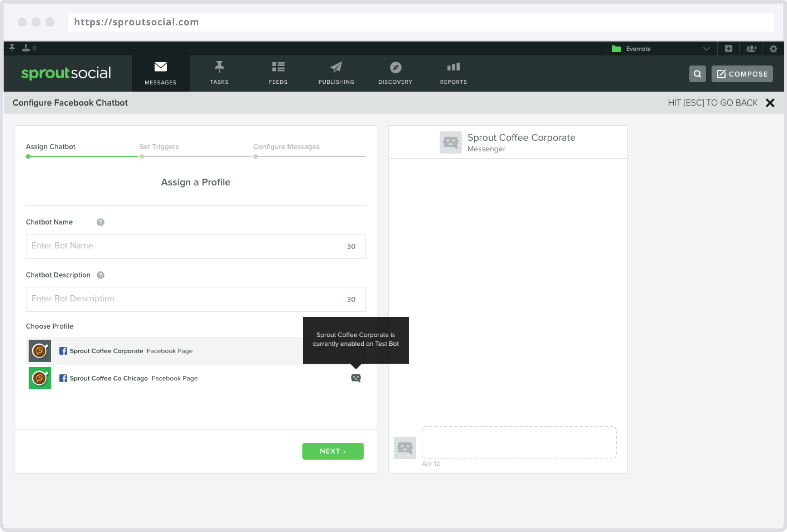Click the Compose button

click(x=742, y=74)
